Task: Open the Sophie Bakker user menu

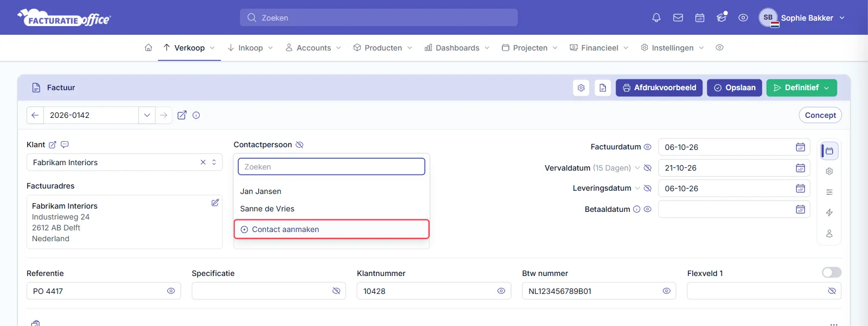Action: pyautogui.click(x=802, y=18)
